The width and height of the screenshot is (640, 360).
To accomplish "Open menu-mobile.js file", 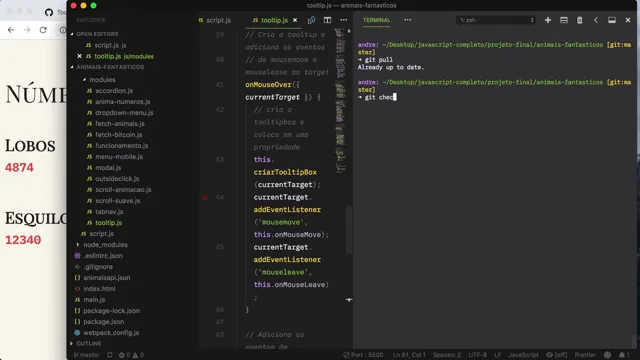I will click(x=115, y=157).
